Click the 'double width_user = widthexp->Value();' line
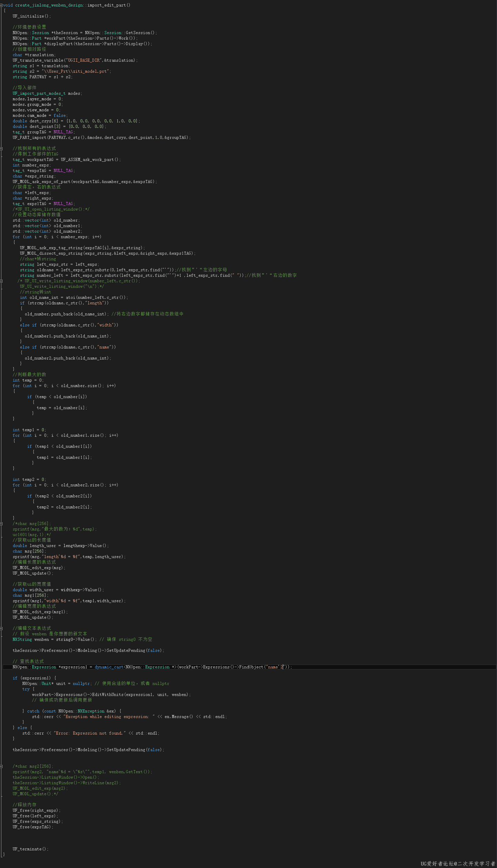The width and height of the screenshot is (497, 868). pos(58,590)
